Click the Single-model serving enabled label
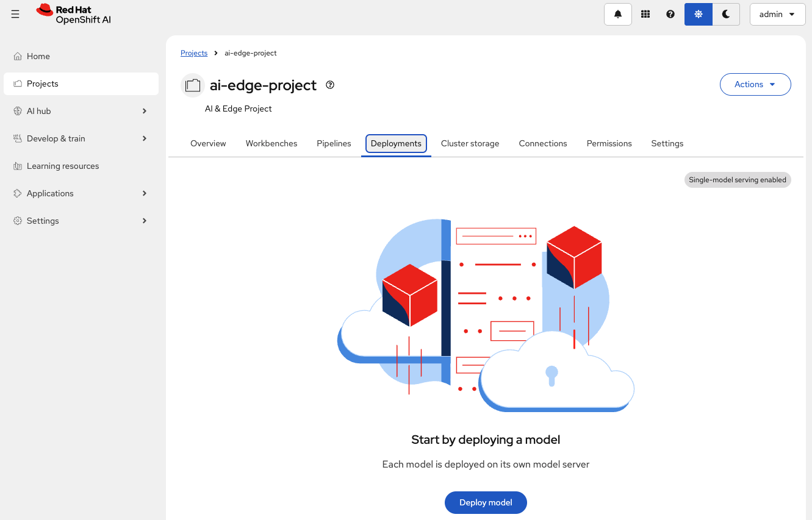The image size is (812, 520). click(737, 180)
